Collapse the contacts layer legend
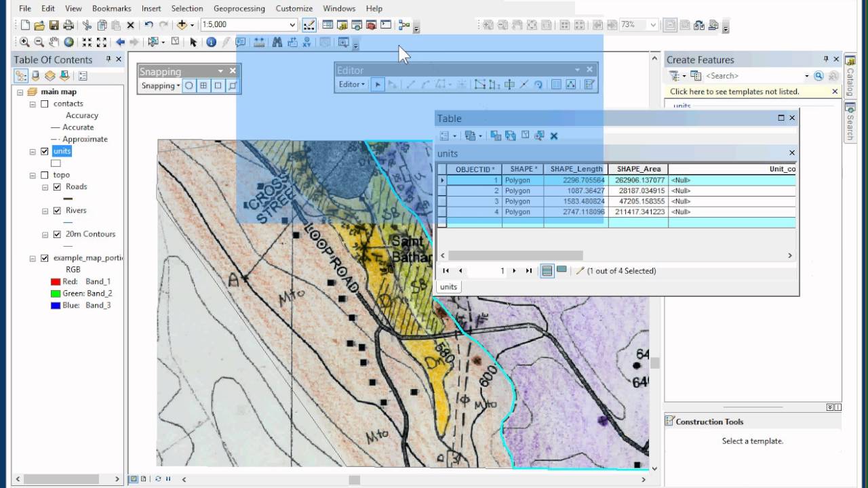 pyautogui.click(x=33, y=104)
